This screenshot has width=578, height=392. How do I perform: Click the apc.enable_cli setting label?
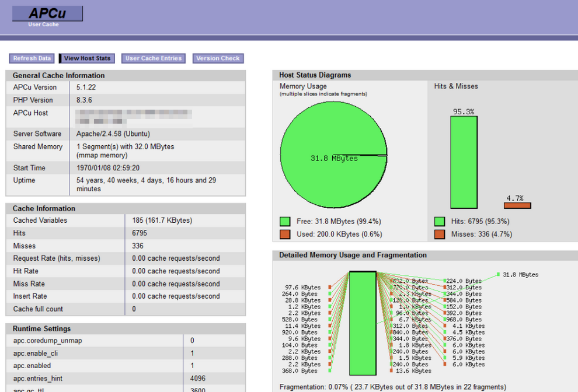click(36, 353)
